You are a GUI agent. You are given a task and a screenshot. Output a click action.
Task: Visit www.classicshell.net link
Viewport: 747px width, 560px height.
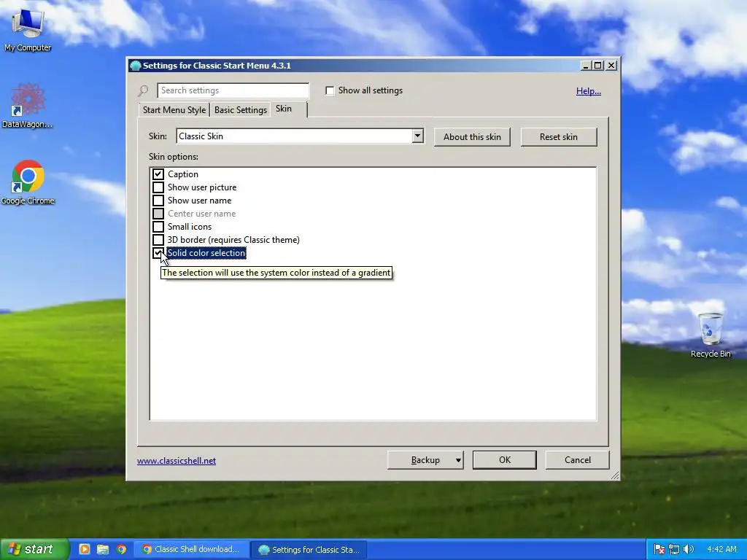tap(177, 461)
